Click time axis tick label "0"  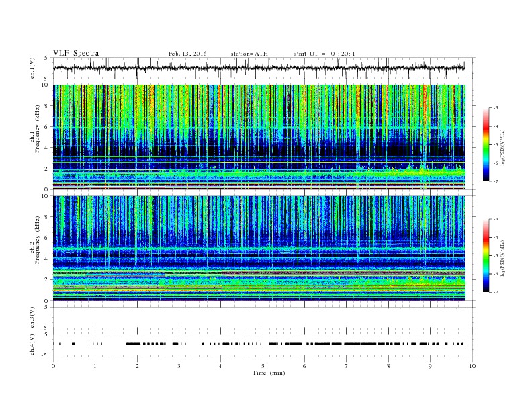[x=53, y=366]
